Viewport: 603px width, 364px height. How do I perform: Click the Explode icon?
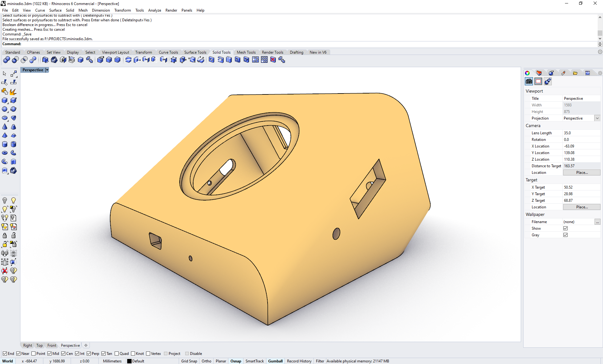[13, 92]
